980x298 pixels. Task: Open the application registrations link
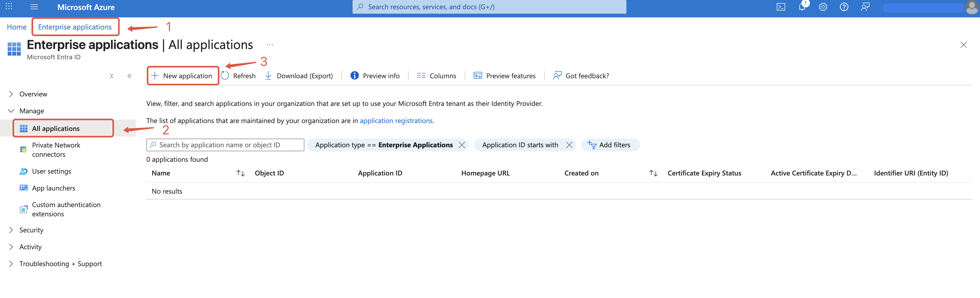[x=396, y=121]
